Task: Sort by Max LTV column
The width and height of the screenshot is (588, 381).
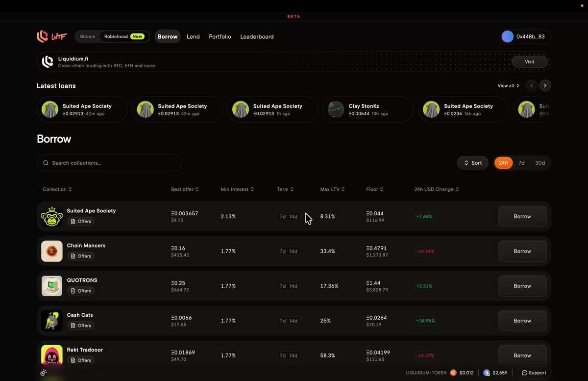Action: pos(332,189)
